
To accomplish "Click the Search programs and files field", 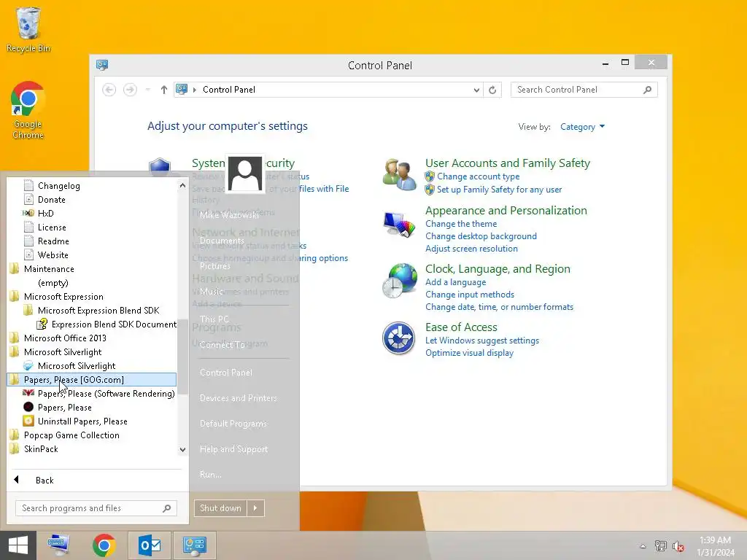I will click(x=96, y=508).
